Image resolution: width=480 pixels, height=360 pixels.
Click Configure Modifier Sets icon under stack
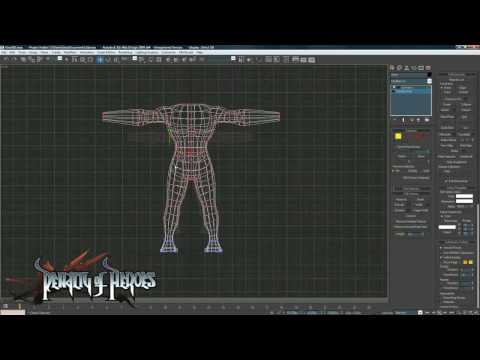tap(427, 120)
